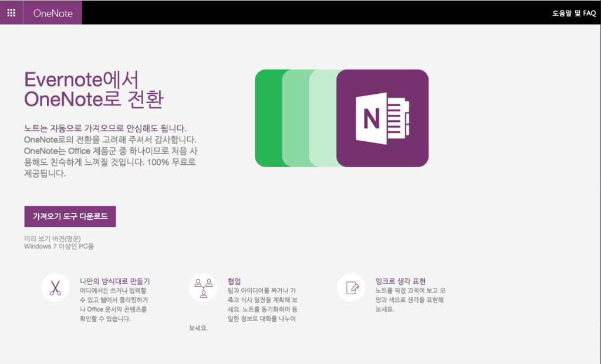601x364 pixels.
Task: Download the import tool via 가져오기 도구 다운로드
Action: point(69,216)
